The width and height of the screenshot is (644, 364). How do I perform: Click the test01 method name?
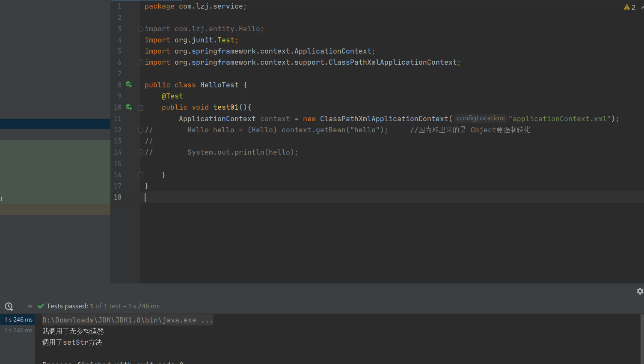[226, 107]
